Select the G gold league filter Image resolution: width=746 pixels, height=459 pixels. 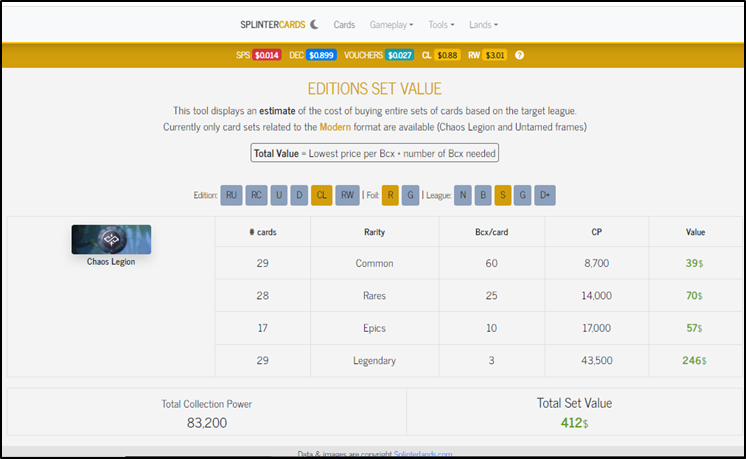(522, 195)
